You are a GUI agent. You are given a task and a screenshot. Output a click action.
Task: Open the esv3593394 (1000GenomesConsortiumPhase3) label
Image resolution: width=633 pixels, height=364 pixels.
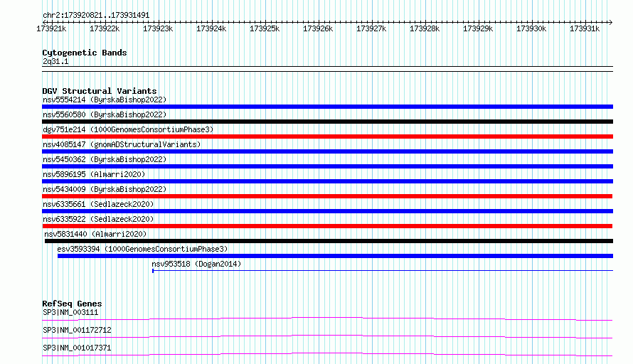point(142,249)
